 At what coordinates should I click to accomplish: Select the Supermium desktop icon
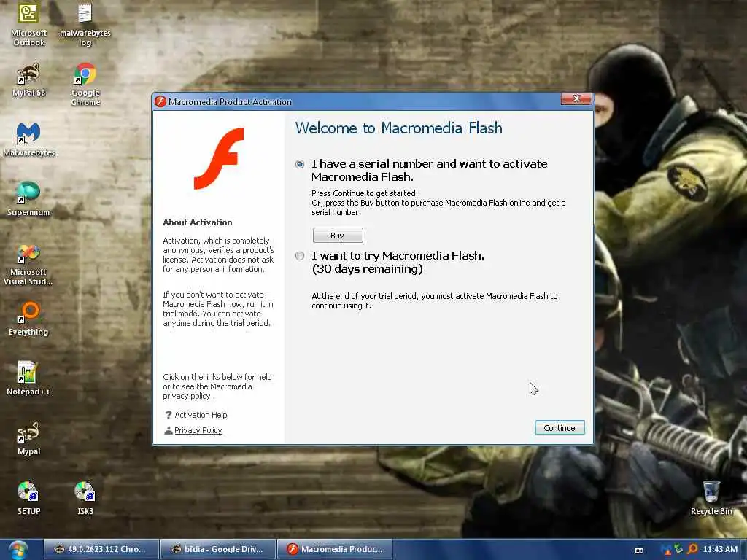tap(28, 199)
